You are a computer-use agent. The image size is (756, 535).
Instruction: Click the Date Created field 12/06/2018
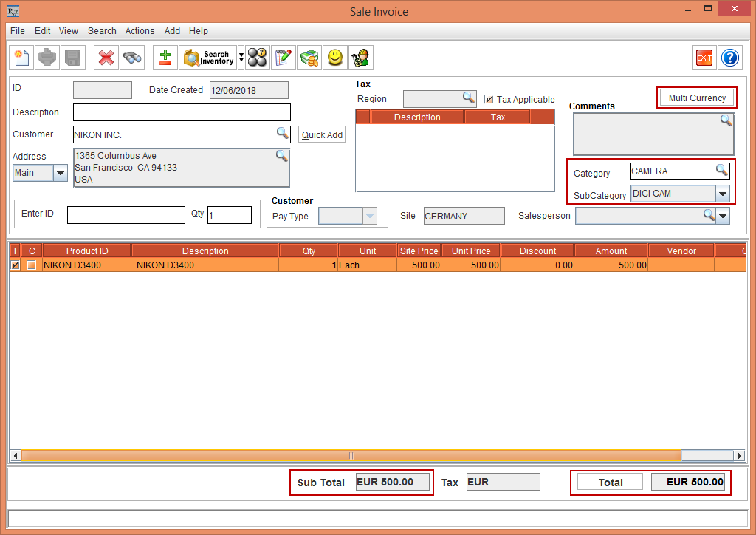point(249,90)
